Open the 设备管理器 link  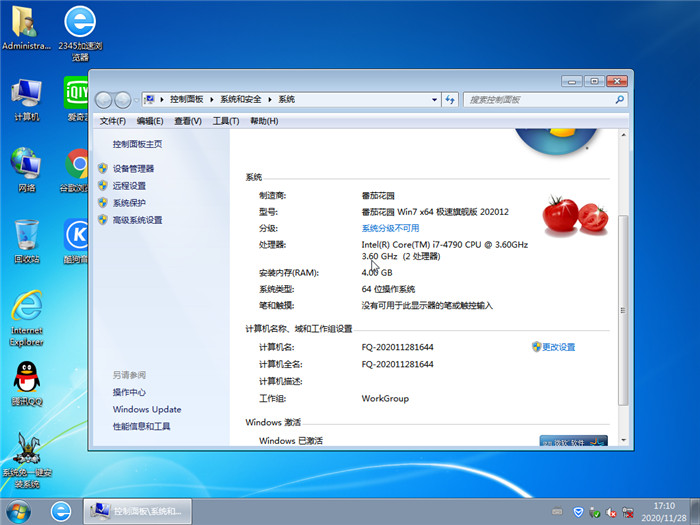tap(133, 169)
